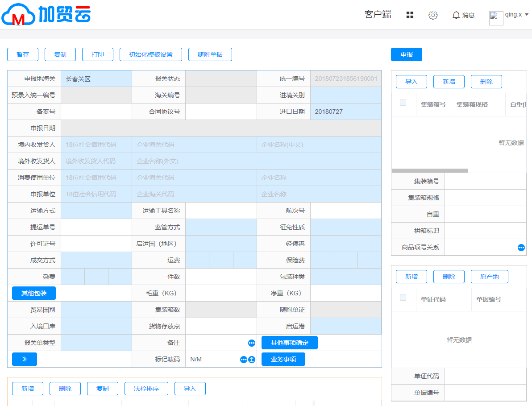Click the 暂存 button
This screenshot has height=406, width=532.
click(x=23, y=54)
